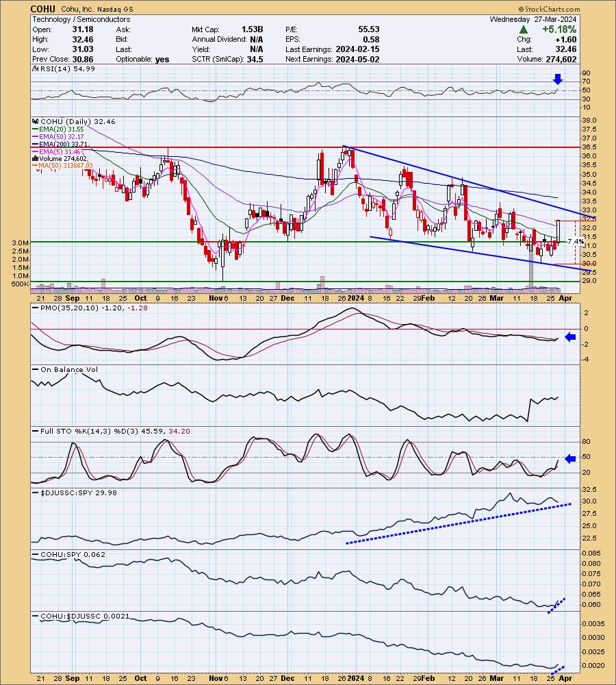616x685 pixels.
Task: Click the COHU:SPY 0.062 panel label
Action: pos(69,554)
